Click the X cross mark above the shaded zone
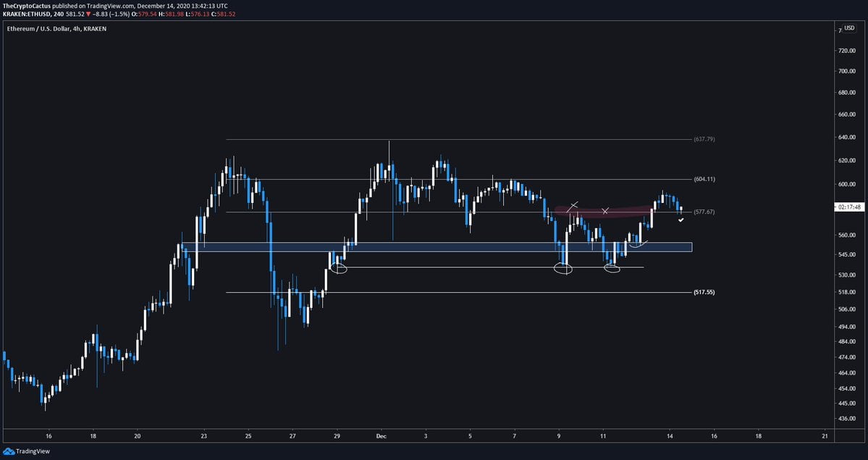 pyautogui.click(x=573, y=205)
